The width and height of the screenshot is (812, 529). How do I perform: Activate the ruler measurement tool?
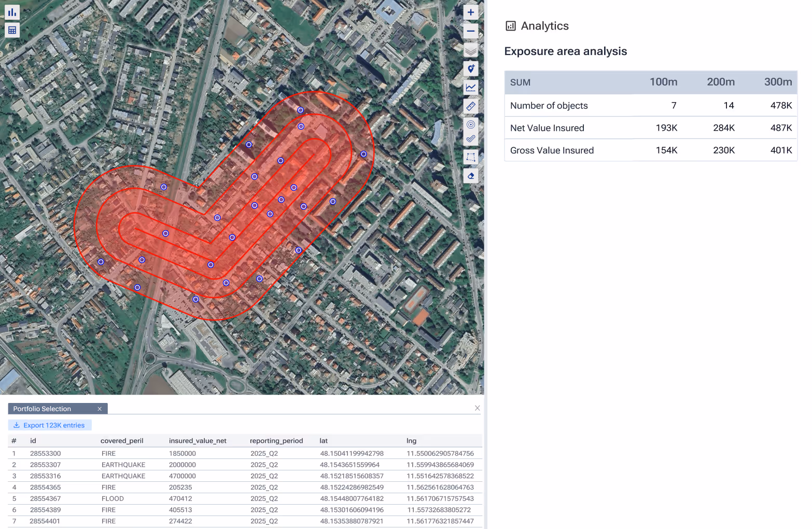470,106
